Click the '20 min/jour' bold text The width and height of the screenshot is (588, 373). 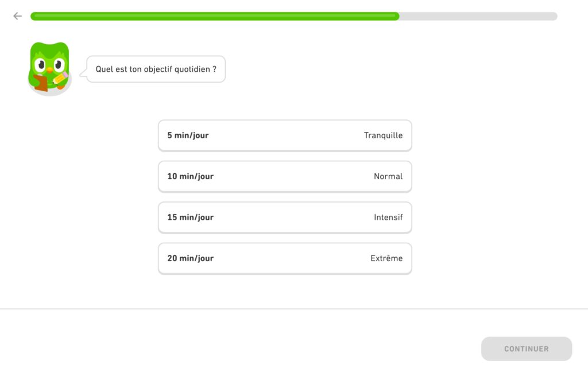point(190,258)
